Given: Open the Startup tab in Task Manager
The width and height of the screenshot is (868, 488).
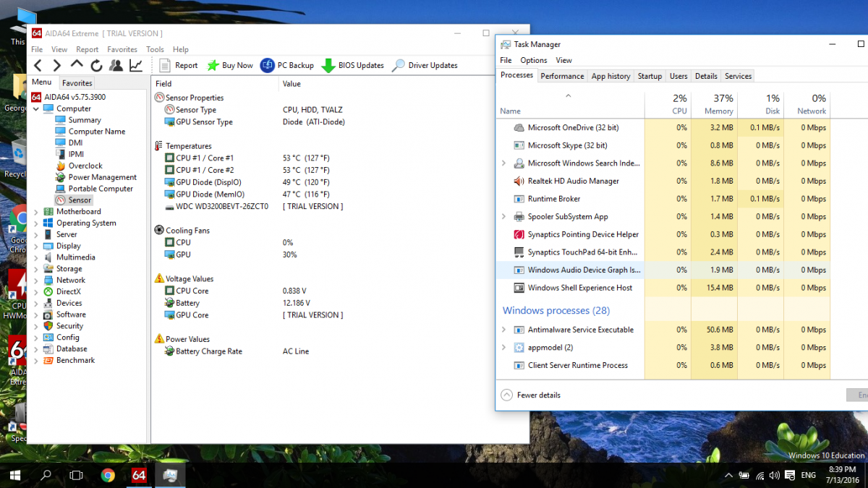Looking at the screenshot, I should click(x=650, y=76).
